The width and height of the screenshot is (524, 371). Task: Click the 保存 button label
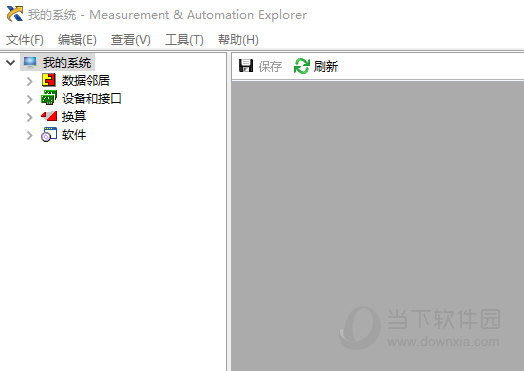click(x=270, y=66)
